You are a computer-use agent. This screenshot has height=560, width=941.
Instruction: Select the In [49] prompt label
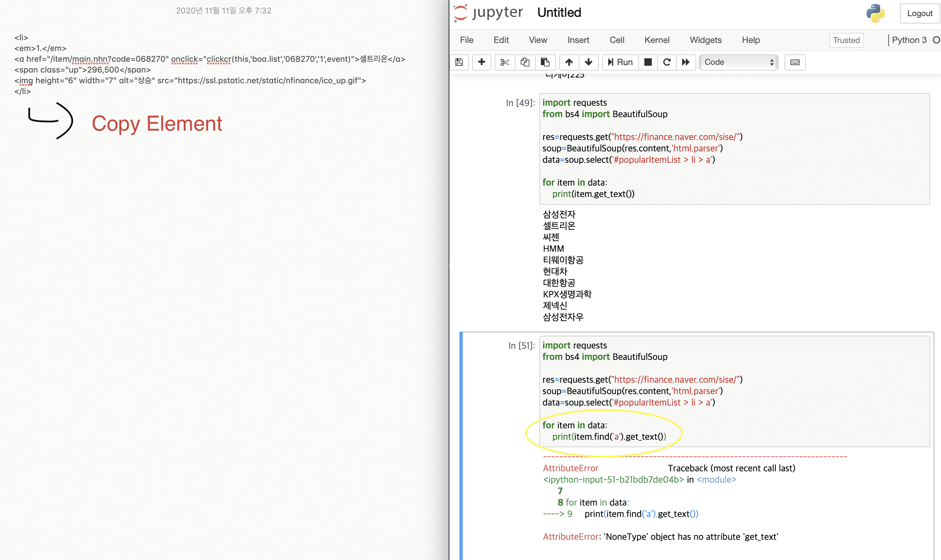click(520, 103)
